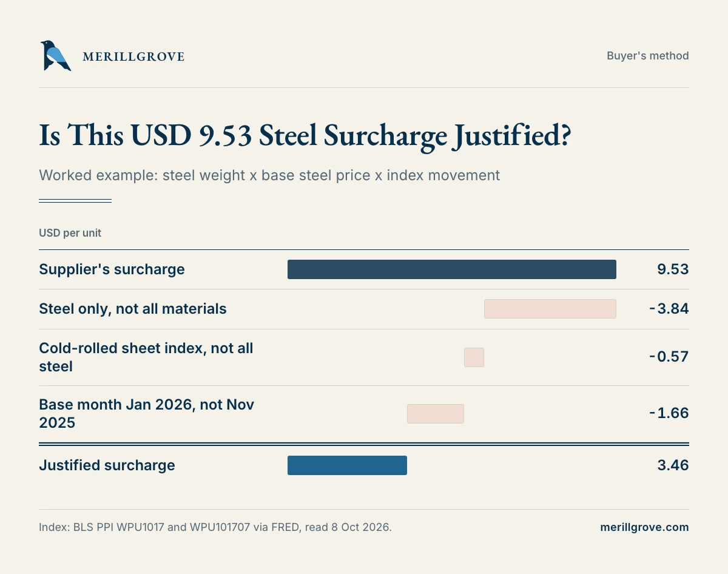This screenshot has width=728, height=574.
Task: Select the Buyer's method label
Action: [648, 56]
